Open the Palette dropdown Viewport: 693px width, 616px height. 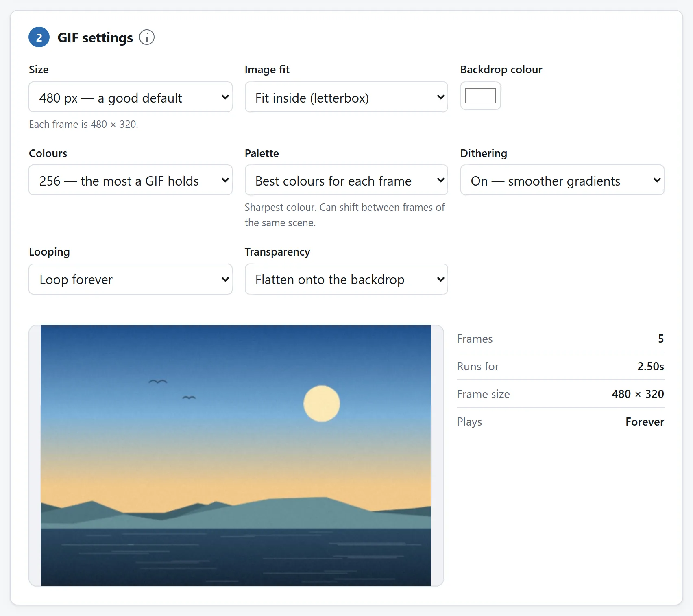click(346, 180)
